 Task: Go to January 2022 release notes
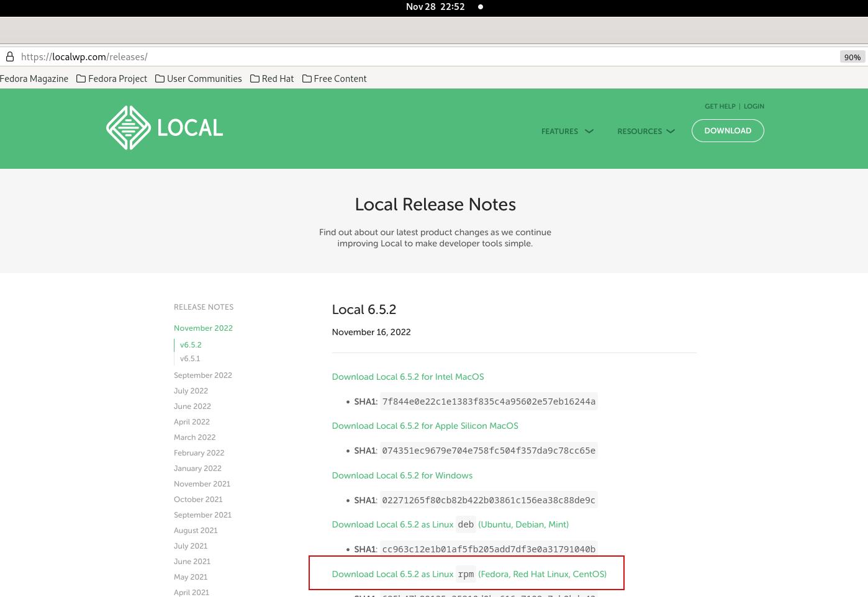point(197,469)
